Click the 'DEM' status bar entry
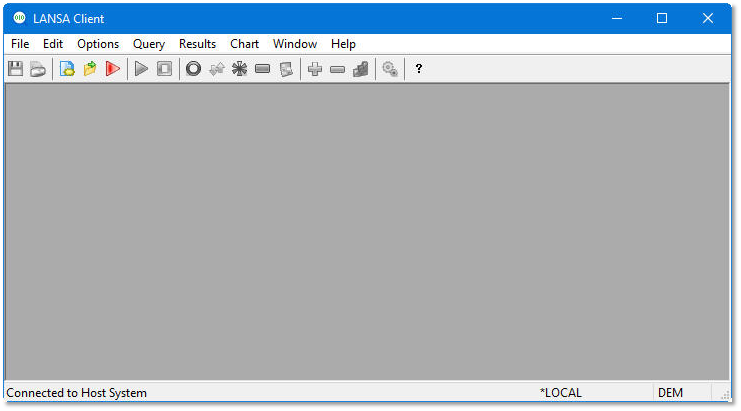Screen dimensions: 741x411 670,393
